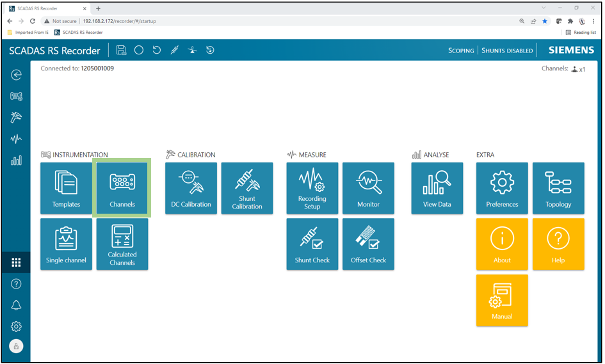This screenshot has width=605, height=364.
Task: Run the Offset Check
Action: 368,244
